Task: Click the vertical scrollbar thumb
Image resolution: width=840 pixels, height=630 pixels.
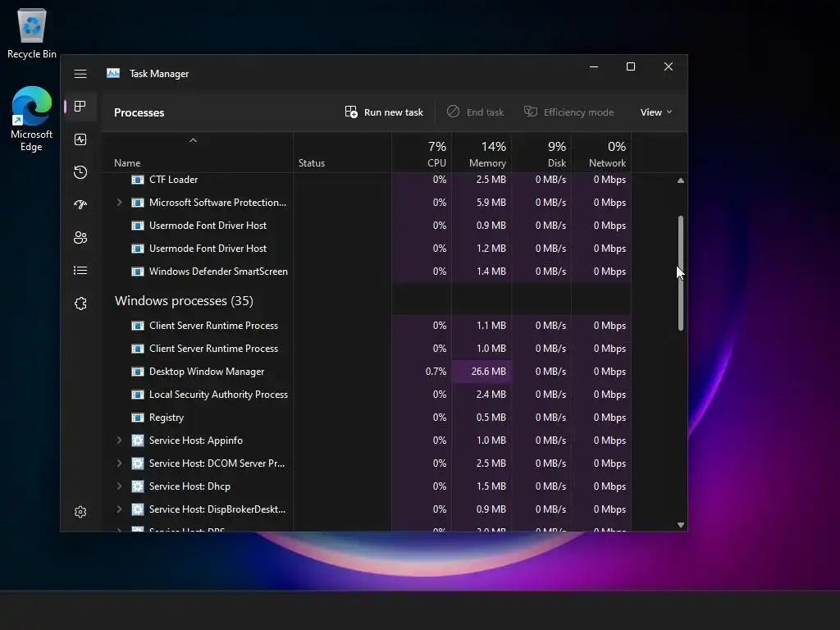Action: [x=680, y=273]
